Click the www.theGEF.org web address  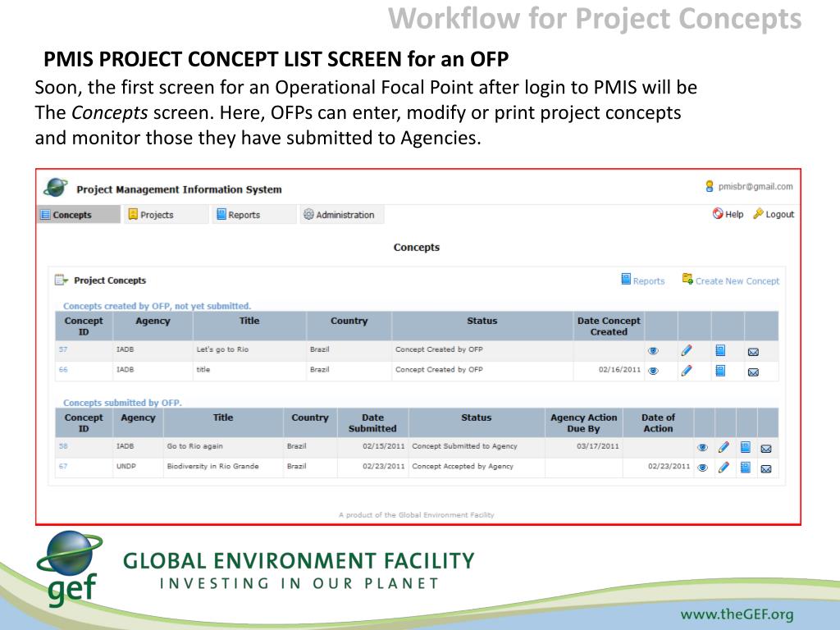(737, 614)
